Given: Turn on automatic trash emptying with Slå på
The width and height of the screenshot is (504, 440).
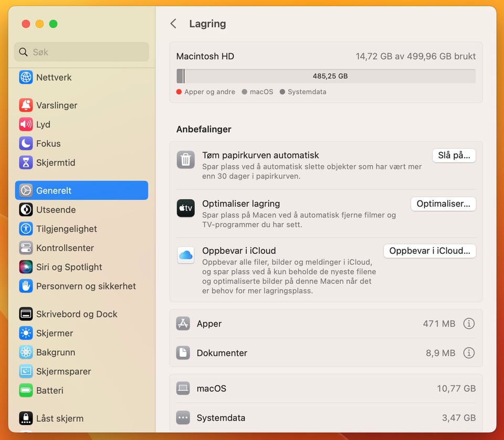Looking at the screenshot, I should (454, 155).
